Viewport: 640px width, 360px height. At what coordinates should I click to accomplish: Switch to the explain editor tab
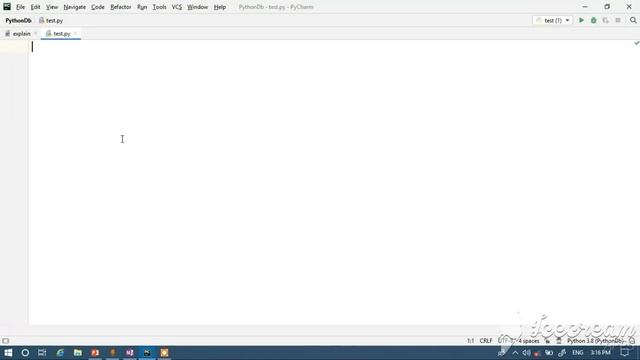[22, 34]
